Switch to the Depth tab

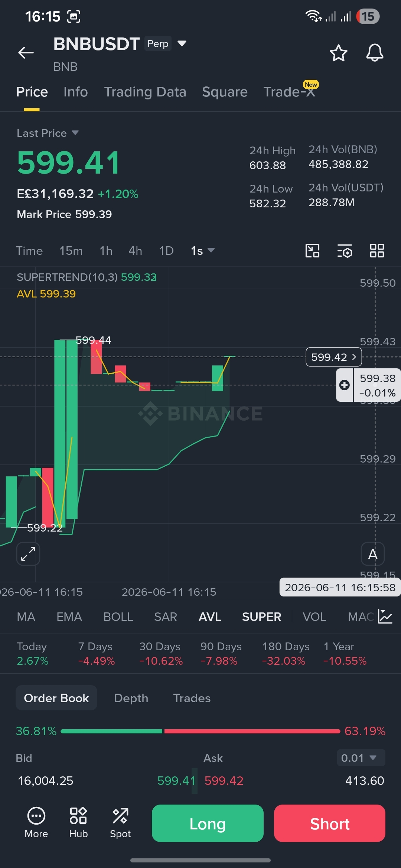[131, 698]
